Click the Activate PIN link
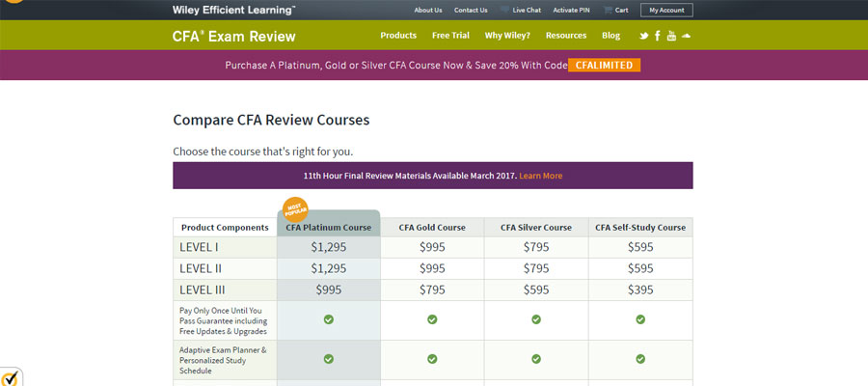This screenshot has width=868, height=386. pyautogui.click(x=571, y=10)
